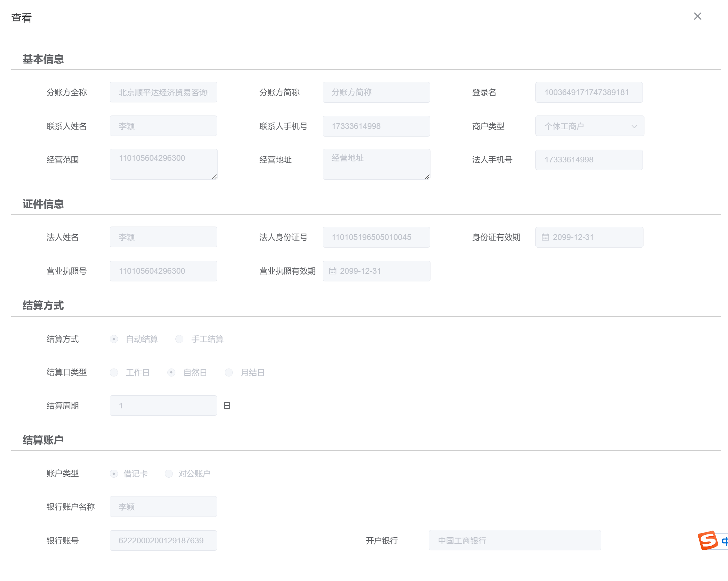The image size is (728, 581).
Task: Select 月结日 radio option
Action: [229, 372]
